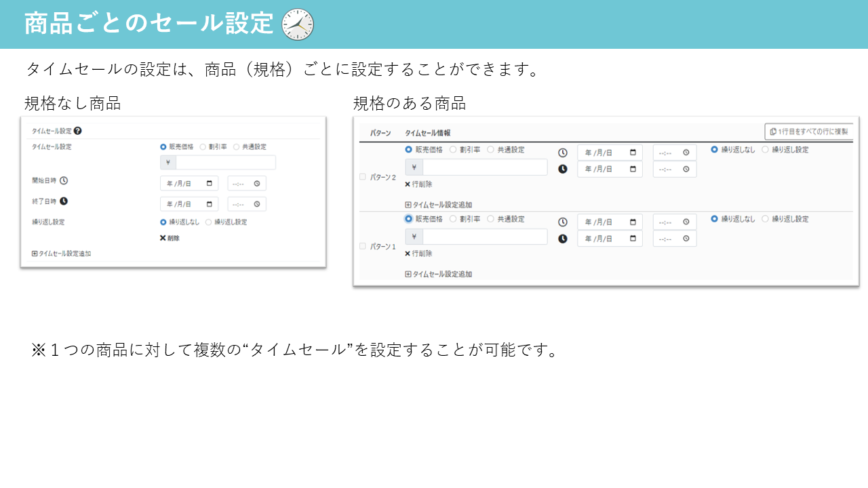Select 割引率 radio in the 規格なし商品 panel
Image resolution: width=868 pixels, height=488 pixels.
point(203,146)
